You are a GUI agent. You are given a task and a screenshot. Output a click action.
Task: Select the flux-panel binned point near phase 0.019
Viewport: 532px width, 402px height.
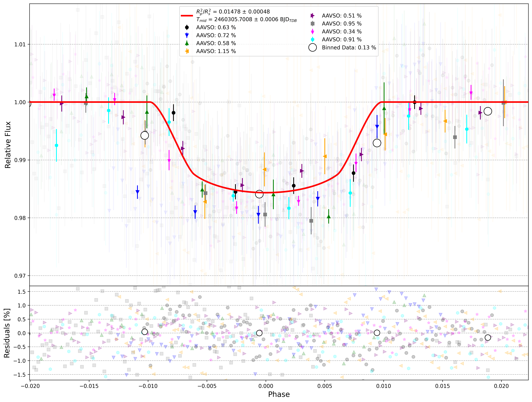coord(488,111)
